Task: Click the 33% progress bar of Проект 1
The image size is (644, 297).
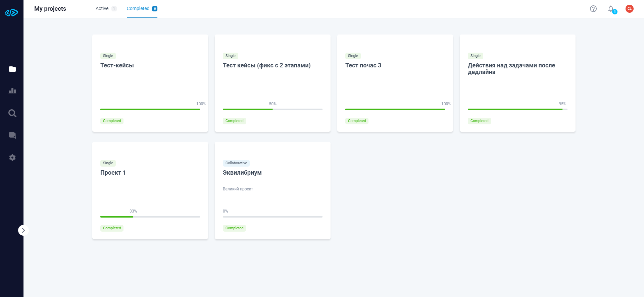Action: [150, 217]
